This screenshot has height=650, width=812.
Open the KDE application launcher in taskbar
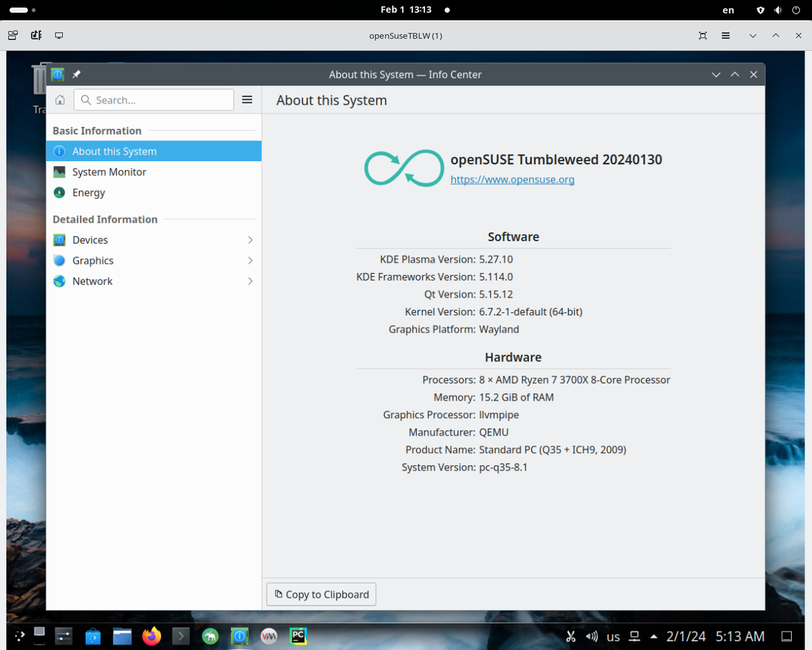coord(20,636)
